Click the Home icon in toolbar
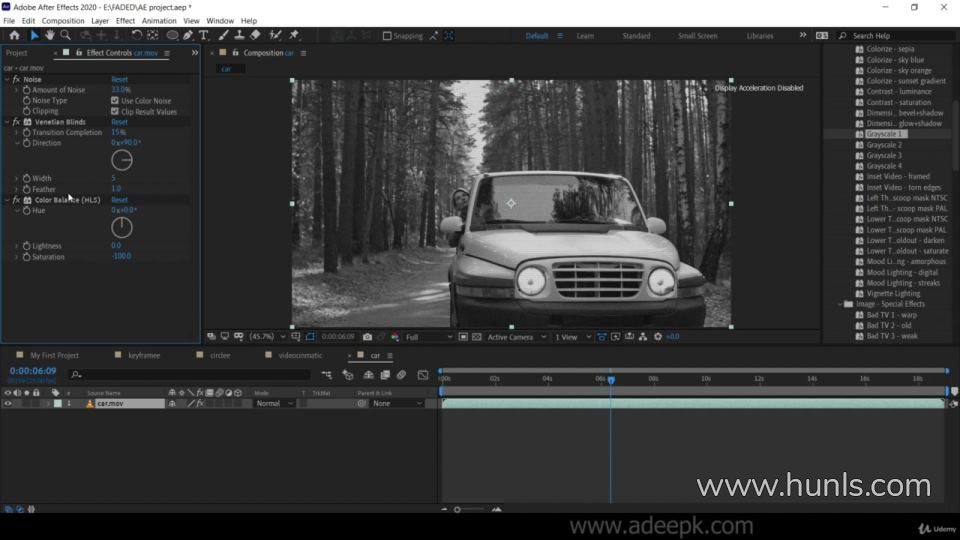This screenshot has height=540, width=960. (x=14, y=35)
